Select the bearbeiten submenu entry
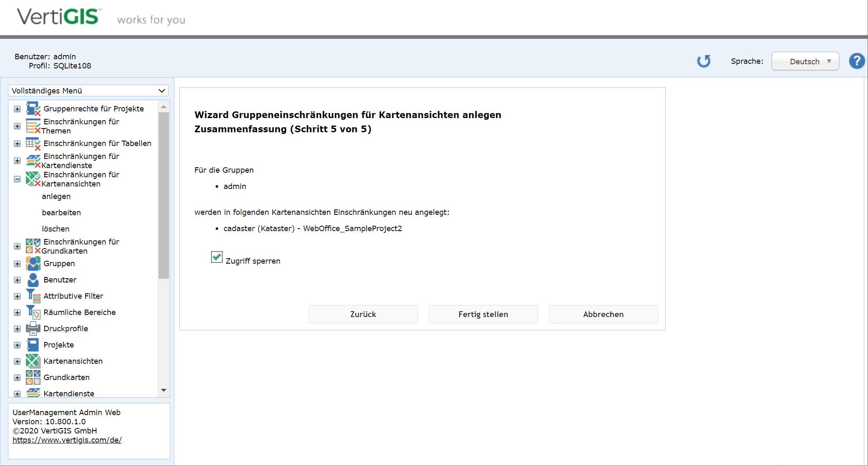Image resolution: width=868 pixels, height=466 pixels. 61,213
